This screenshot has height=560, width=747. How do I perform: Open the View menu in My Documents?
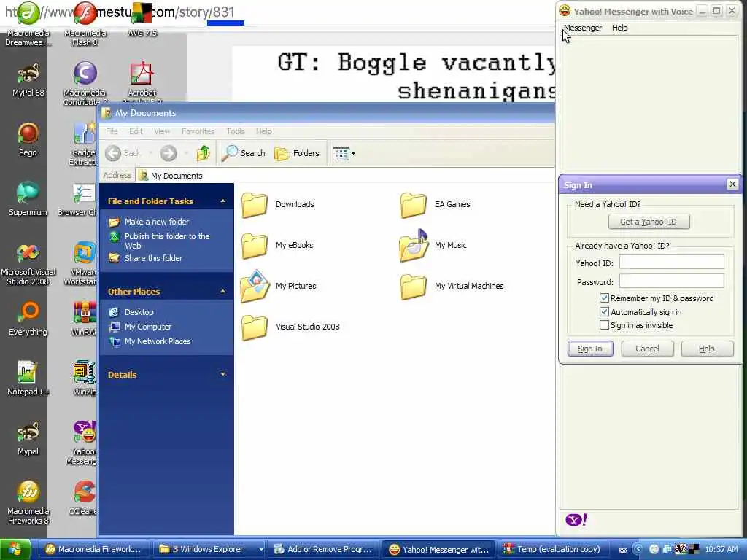[162, 131]
